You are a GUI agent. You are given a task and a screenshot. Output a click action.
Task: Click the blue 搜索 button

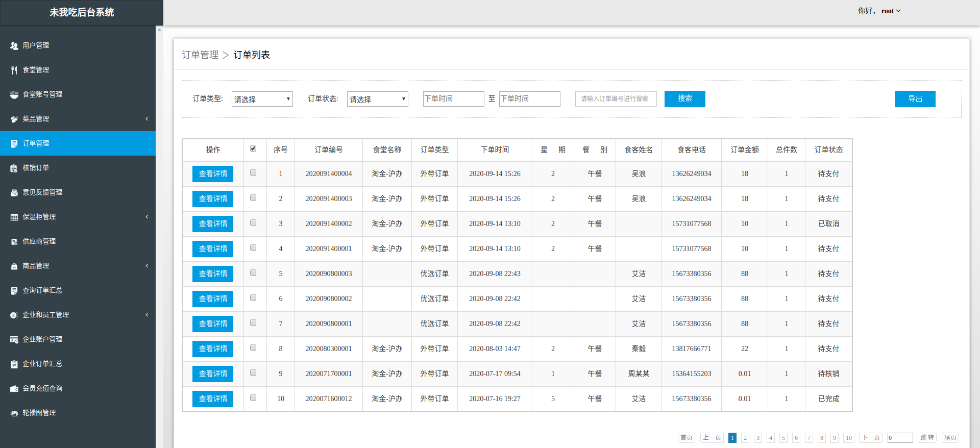(685, 99)
